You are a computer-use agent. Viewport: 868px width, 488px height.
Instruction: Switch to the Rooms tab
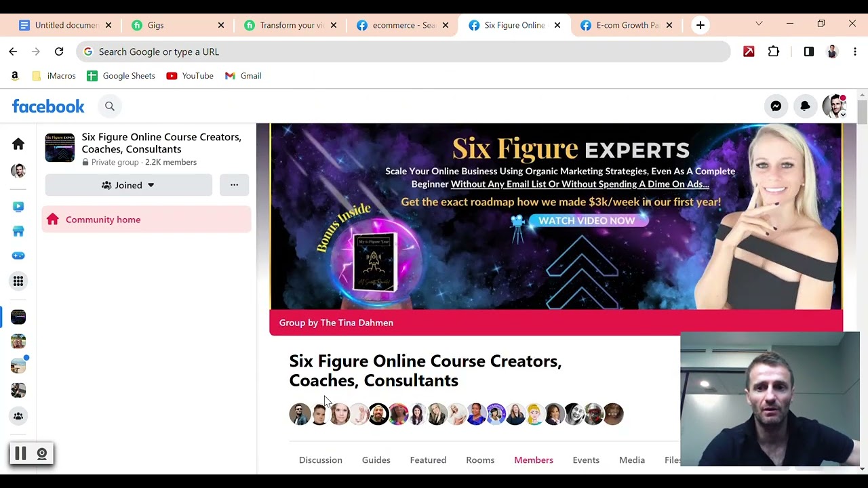480,460
